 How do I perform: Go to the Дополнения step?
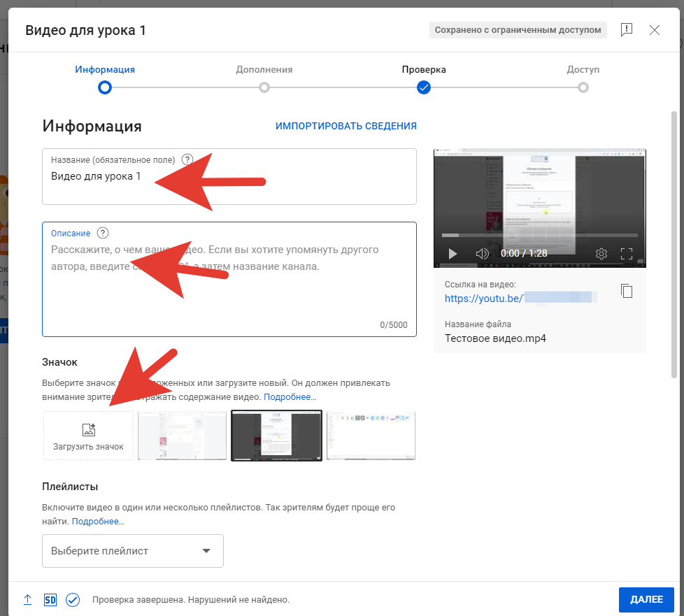click(264, 80)
